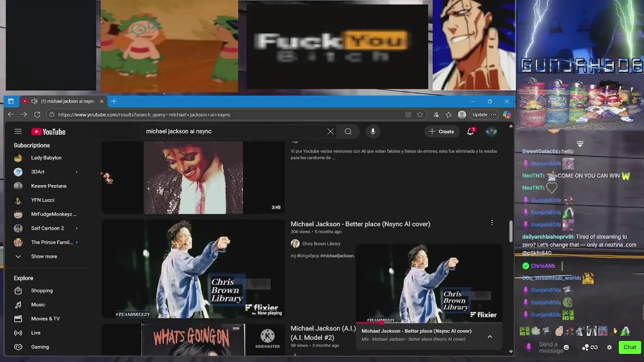644x362 pixels.
Task: Click the miniplayer video preview
Action: pos(429,283)
